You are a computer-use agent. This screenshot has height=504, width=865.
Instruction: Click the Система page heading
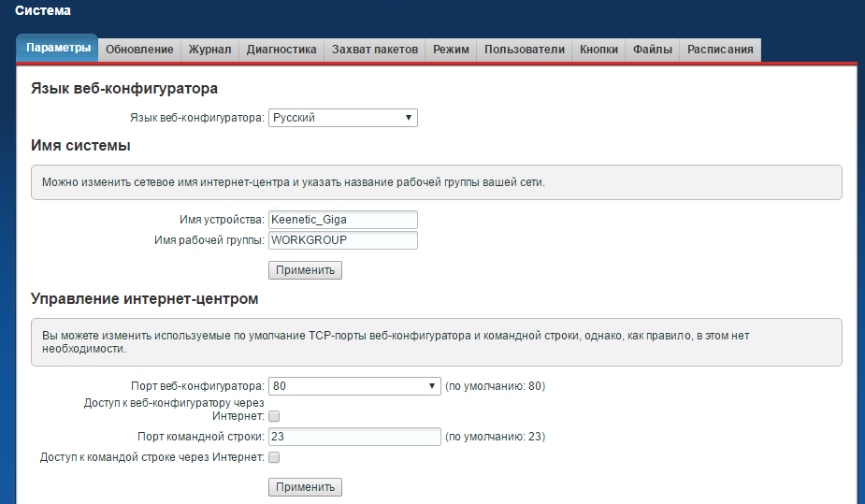point(43,11)
